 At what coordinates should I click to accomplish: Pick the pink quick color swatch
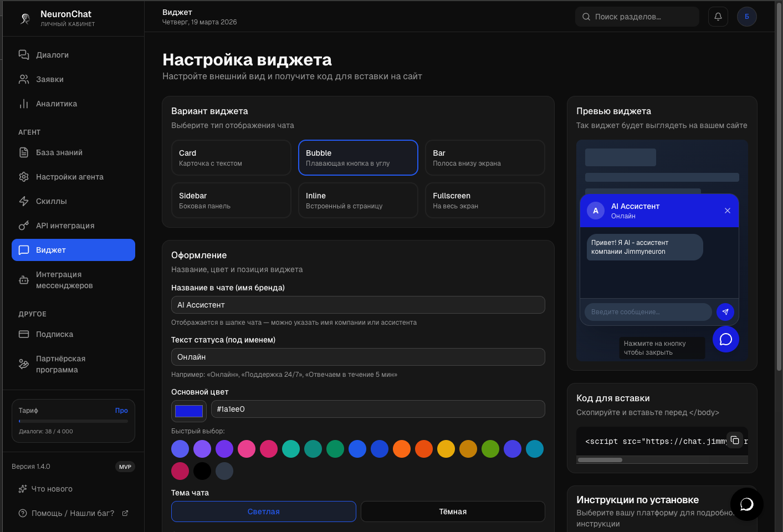point(247,449)
